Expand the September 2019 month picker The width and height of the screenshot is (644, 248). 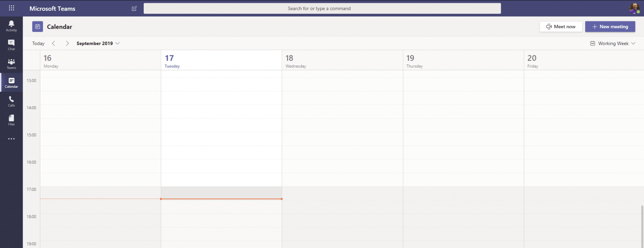[x=98, y=43]
